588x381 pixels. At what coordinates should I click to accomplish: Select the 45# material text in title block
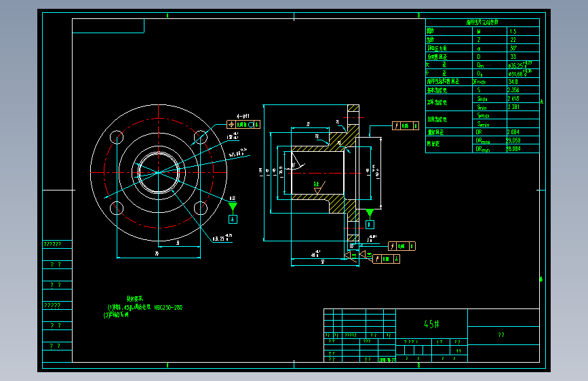[x=431, y=324]
